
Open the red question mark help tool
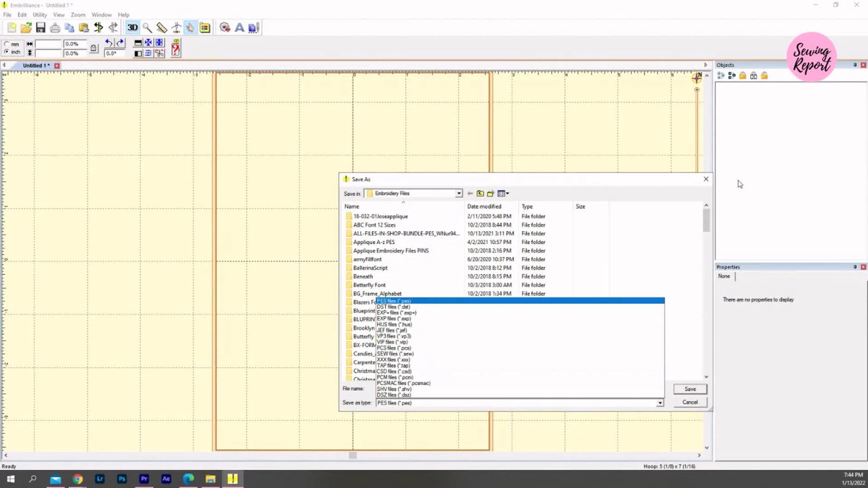[x=175, y=48]
